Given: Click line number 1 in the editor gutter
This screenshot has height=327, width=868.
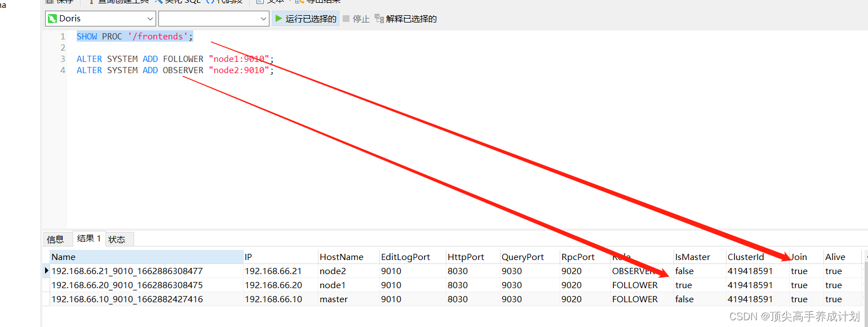Looking at the screenshot, I should [63, 37].
